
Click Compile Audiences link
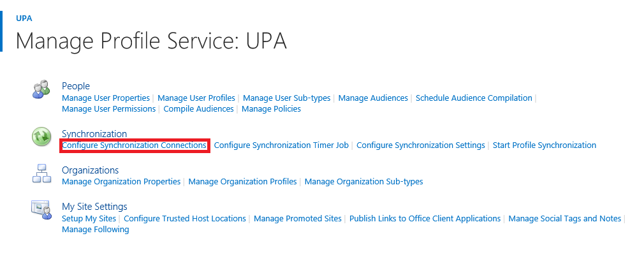coord(198,109)
